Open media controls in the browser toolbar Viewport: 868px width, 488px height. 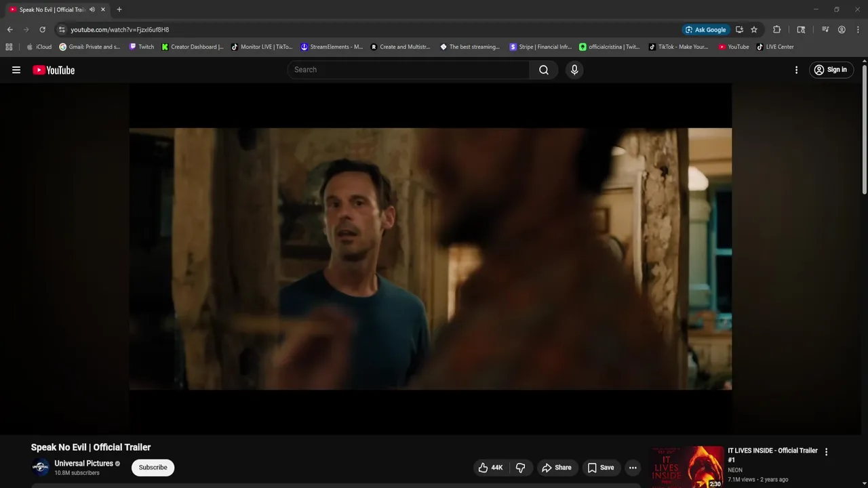pyautogui.click(x=825, y=30)
